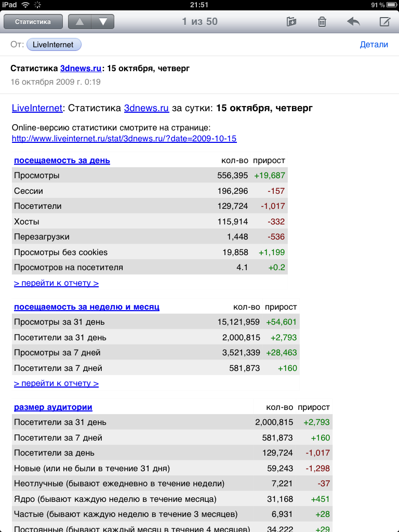This screenshot has width=399, height=532.
Task: Open the Статистика mailbox back button
Action: pos(33,22)
